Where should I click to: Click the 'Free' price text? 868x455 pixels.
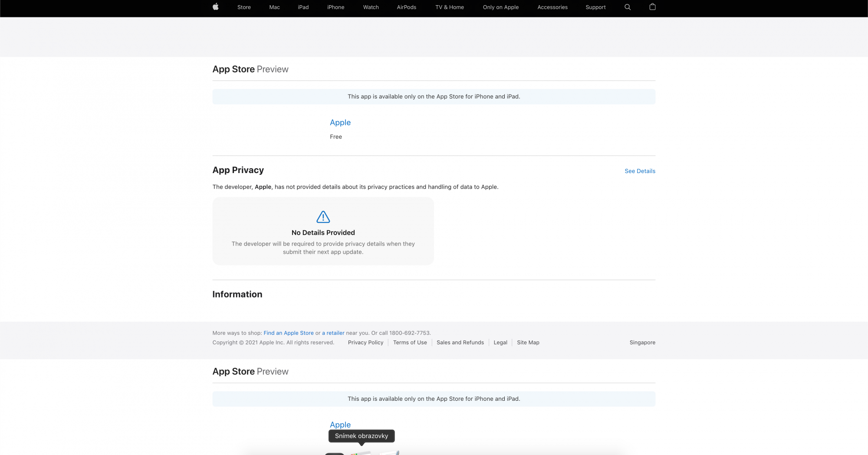[x=336, y=137]
